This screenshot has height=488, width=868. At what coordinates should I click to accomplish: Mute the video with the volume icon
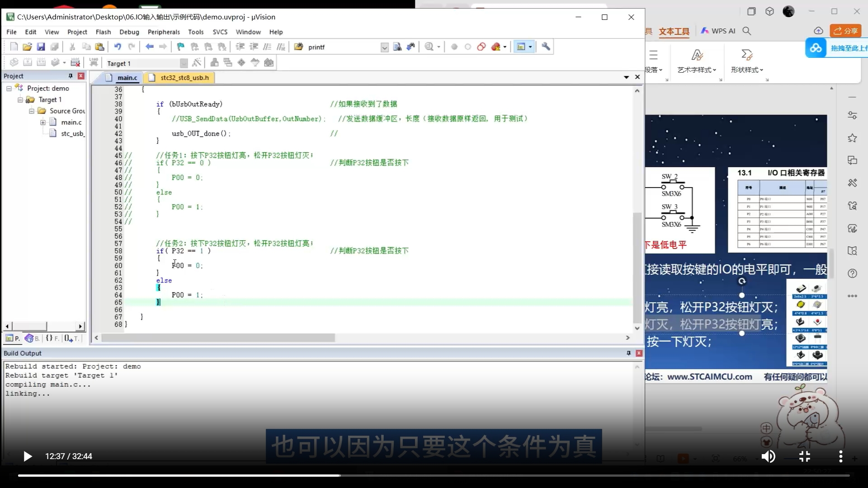[x=768, y=456]
